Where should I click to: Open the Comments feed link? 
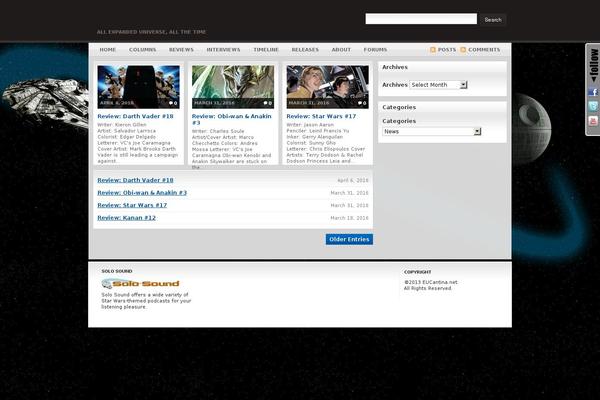[484, 50]
